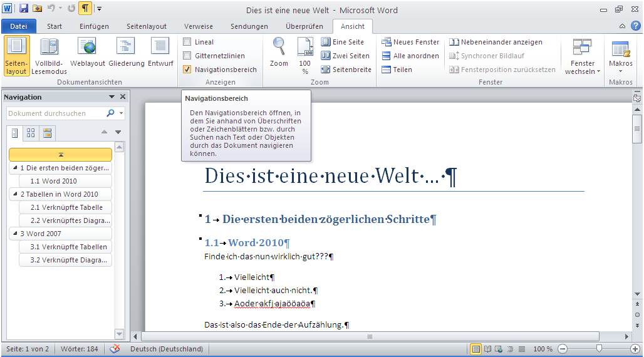Viewport: 644px width, 357px height.
Task: Fit zoom to Seitenbreite
Action: click(346, 70)
